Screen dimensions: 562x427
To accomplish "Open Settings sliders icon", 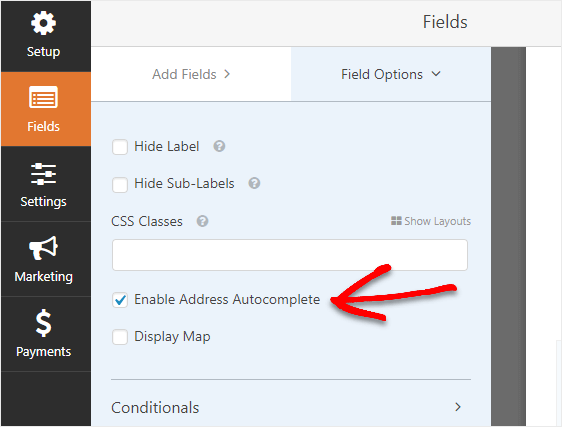I will pos(43,174).
